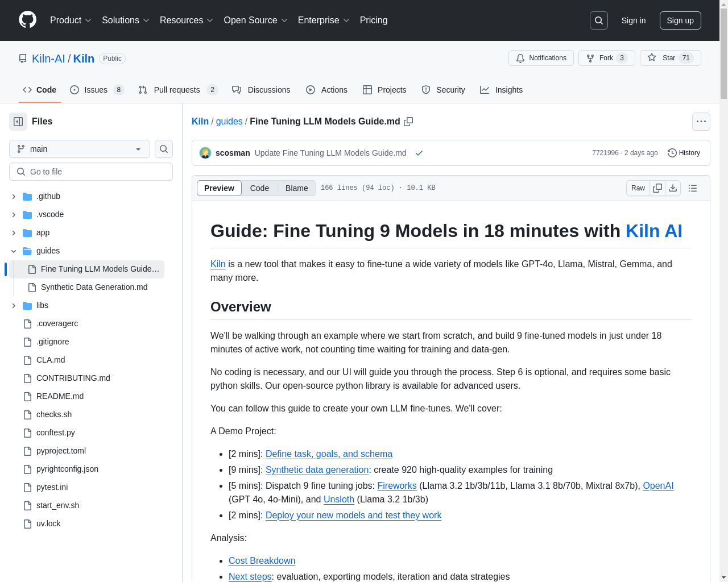
Task: Expand the libs folder
Action: (14, 306)
